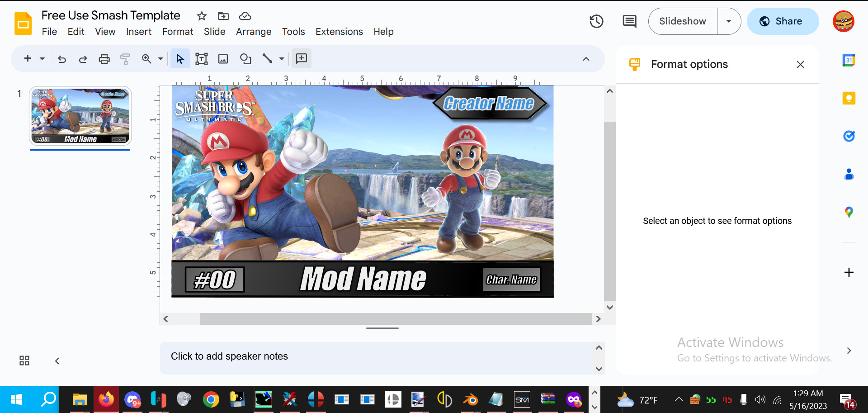Move document using the folder icon
The image size is (868, 413).
click(223, 16)
